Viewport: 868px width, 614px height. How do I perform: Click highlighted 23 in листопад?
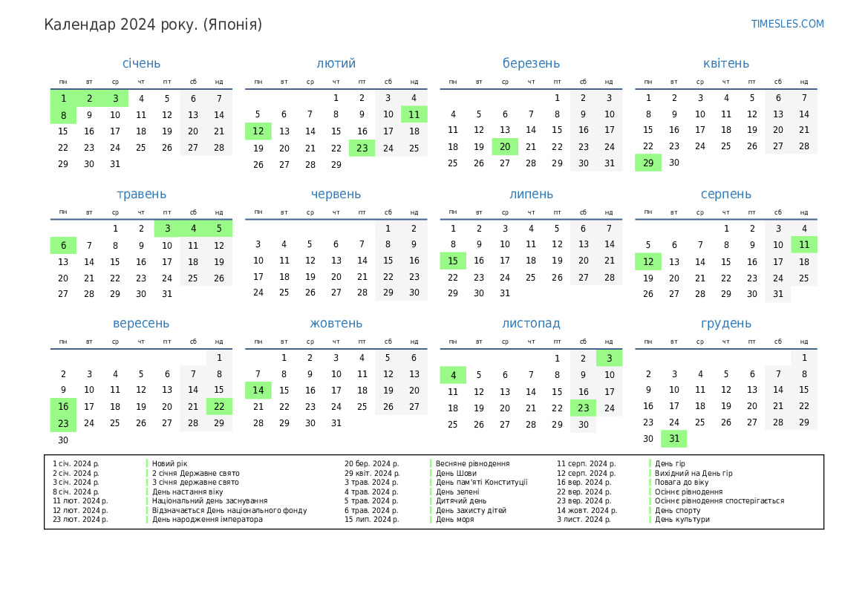(x=583, y=408)
